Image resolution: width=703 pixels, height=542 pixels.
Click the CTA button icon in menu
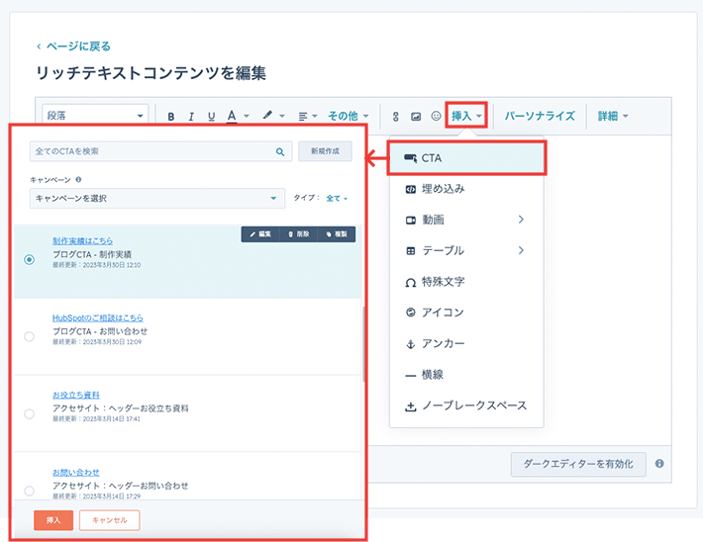point(411,158)
